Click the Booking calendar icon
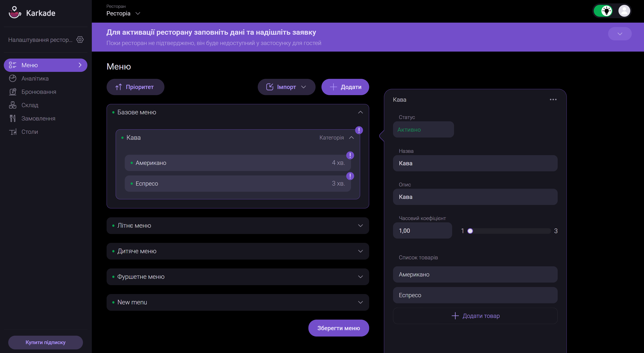644x353 pixels. point(13,92)
